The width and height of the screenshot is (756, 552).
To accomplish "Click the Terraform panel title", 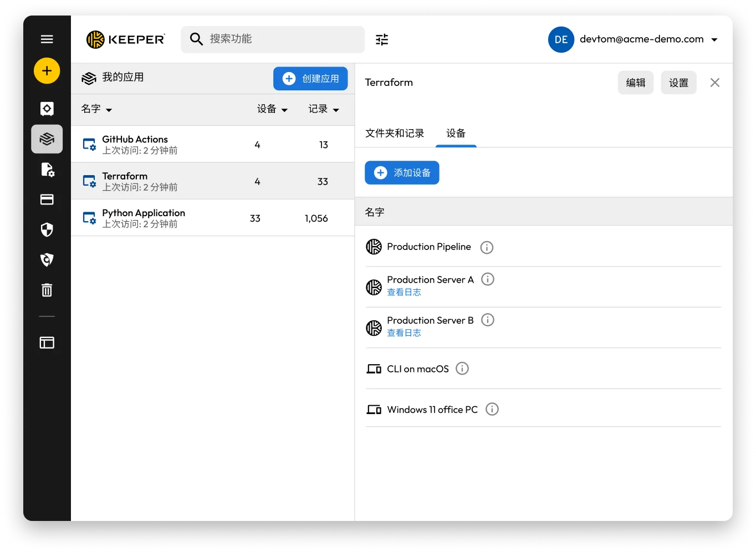I will click(x=389, y=82).
